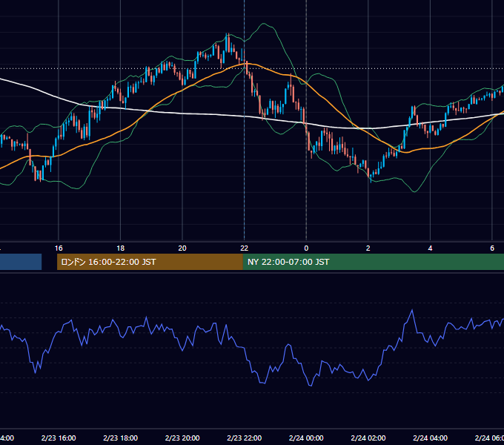
Task: Click the 6 hour label on price chart axis
Action: pyautogui.click(x=492, y=248)
